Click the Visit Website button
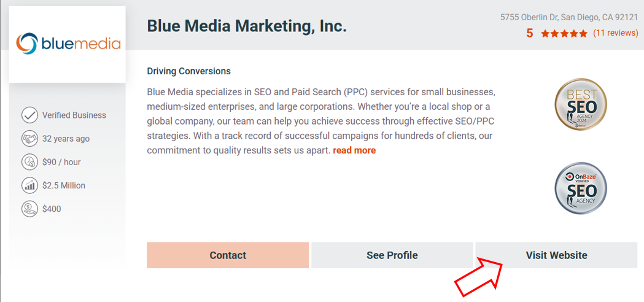Viewport: 644px width, 302px height. point(556,255)
